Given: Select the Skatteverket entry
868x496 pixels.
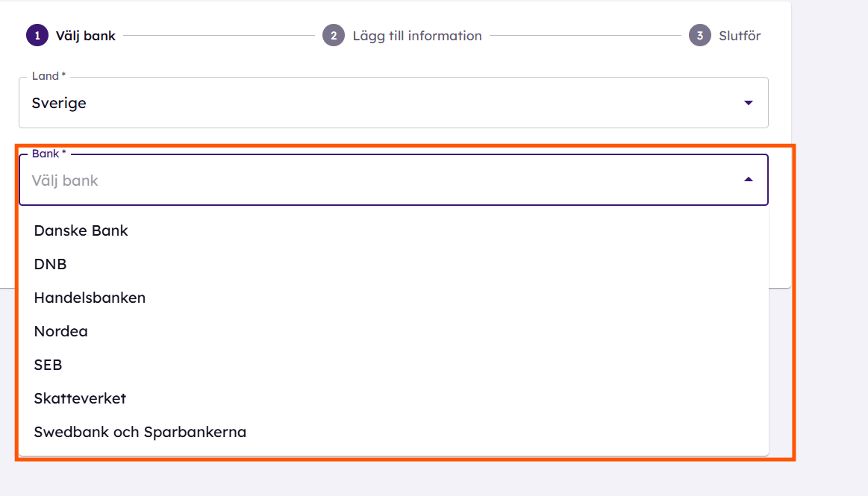Looking at the screenshot, I should [x=393, y=399].
